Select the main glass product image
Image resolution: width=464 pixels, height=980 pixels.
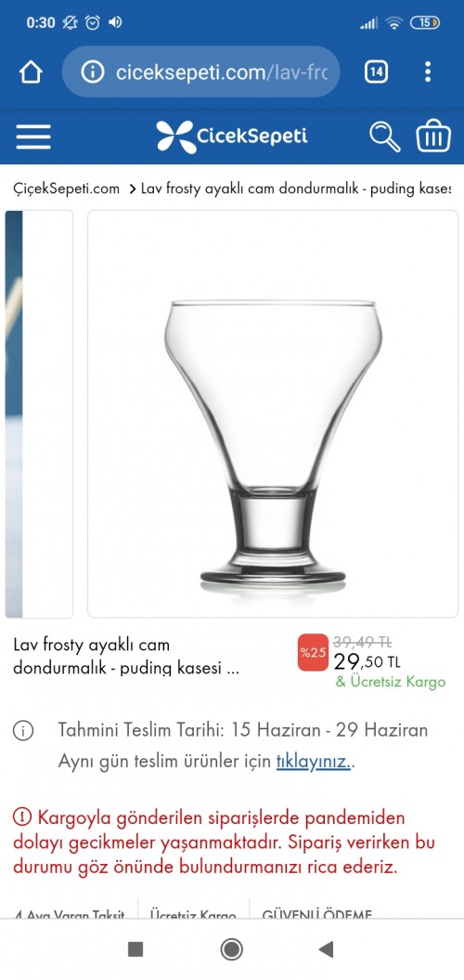[x=273, y=413]
